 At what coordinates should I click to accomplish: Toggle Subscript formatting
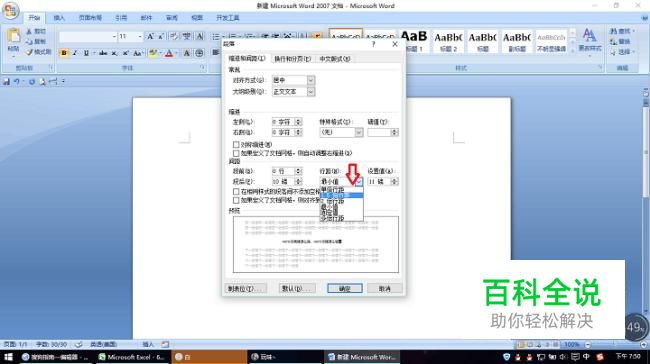114,53
